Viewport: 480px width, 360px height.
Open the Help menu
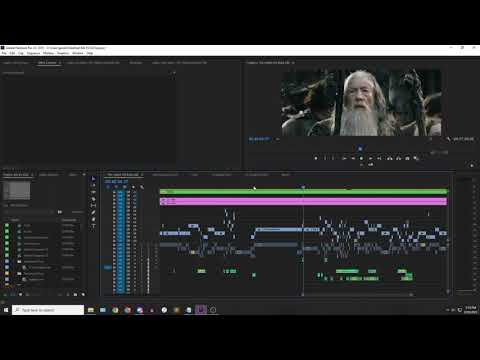[90, 53]
